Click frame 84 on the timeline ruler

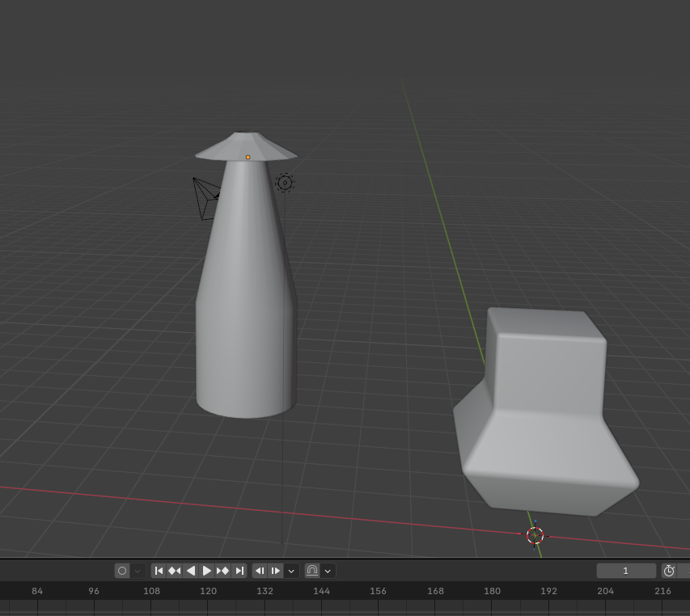37,591
